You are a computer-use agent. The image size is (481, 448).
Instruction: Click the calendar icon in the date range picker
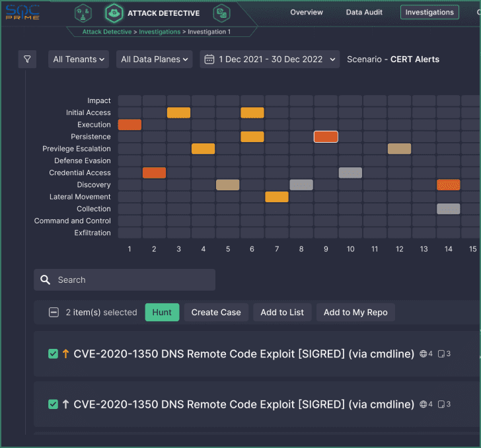pyautogui.click(x=209, y=59)
